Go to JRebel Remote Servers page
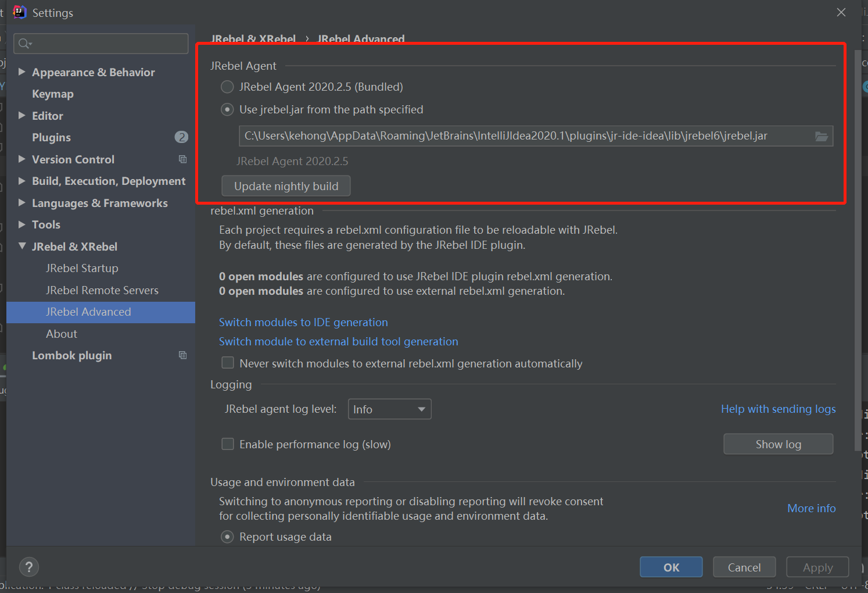This screenshot has width=868, height=593. (x=102, y=290)
